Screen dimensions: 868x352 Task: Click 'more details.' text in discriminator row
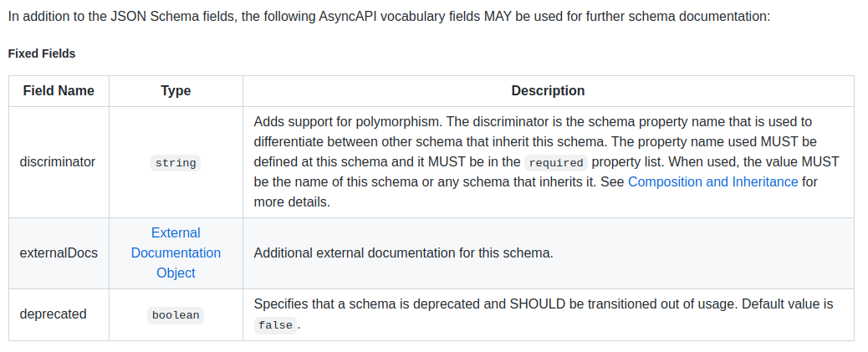[292, 202]
